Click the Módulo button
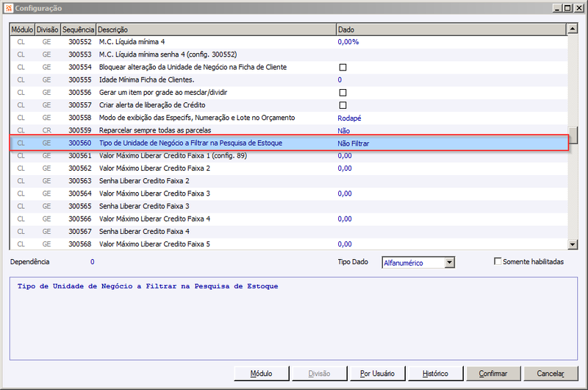The height and width of the screenshot is (390, 588). (x=262, y=374)
